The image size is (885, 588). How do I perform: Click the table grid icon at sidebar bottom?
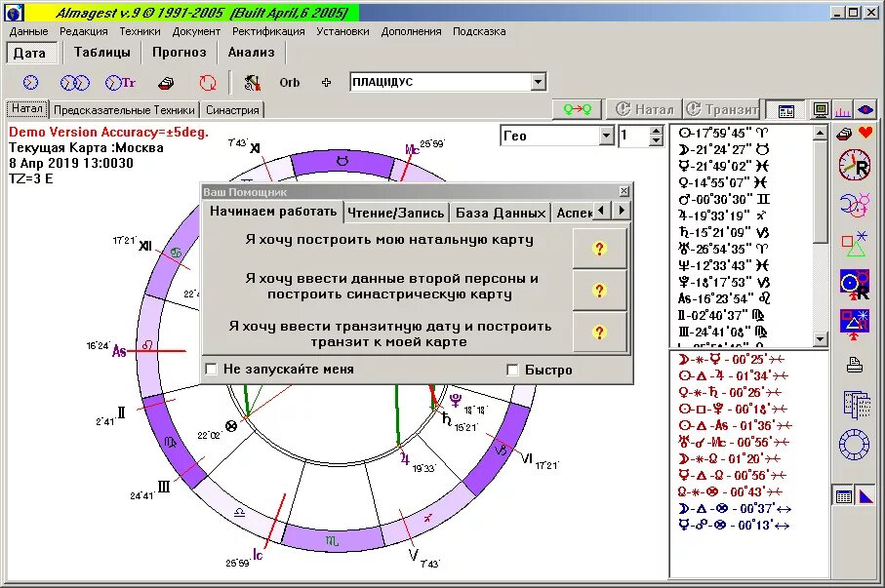click(x=844, y=496)
